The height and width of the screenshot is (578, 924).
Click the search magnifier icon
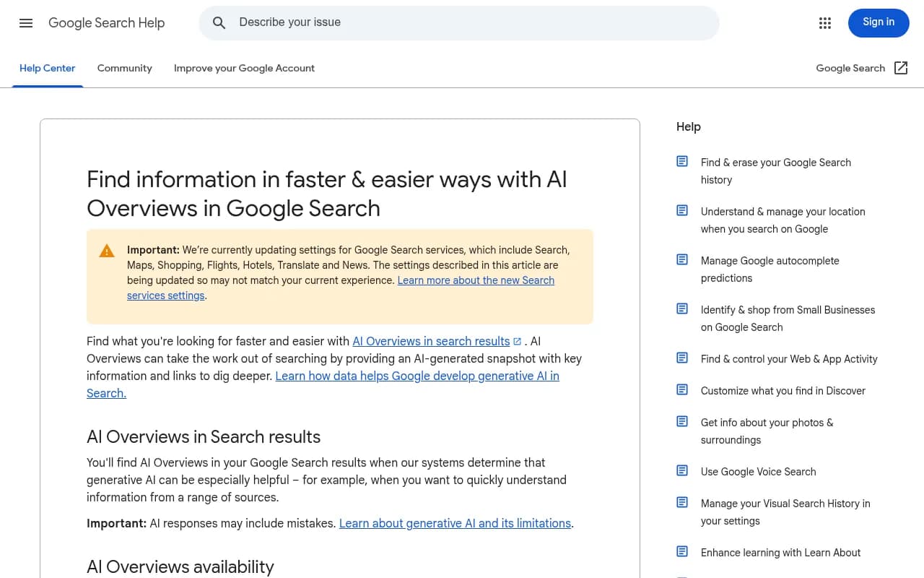pyautogui.click(x=219, y=23)
